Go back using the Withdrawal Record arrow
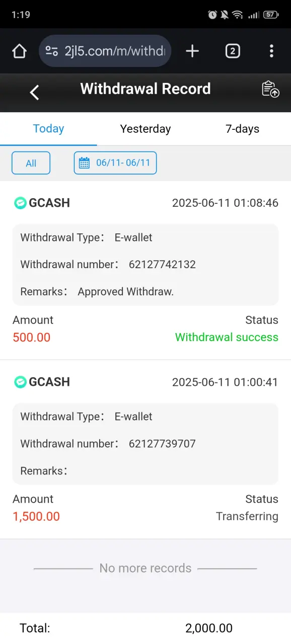Screen dimensions: 291x644 tap(34, 92)
